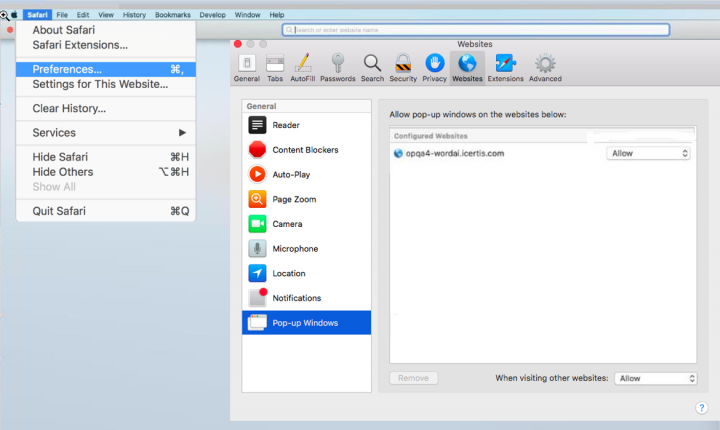Image resolution: width=720 pixels, height=430 pixels.
Task: Click the help question mark button
Action: 701,407
